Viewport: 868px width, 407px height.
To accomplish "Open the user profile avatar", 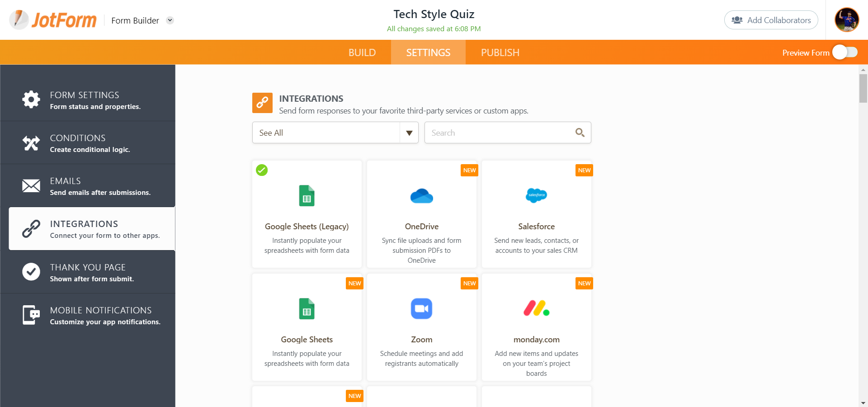I will [x=847, y=20].
